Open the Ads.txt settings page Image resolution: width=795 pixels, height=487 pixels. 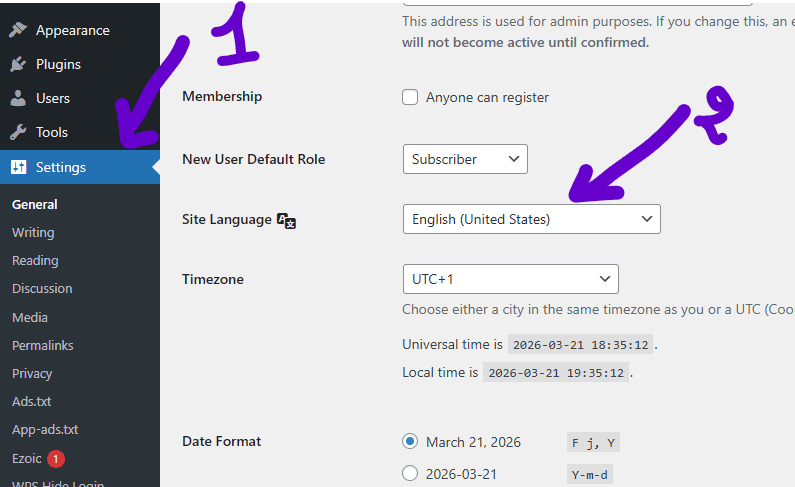tap(31, 401)
